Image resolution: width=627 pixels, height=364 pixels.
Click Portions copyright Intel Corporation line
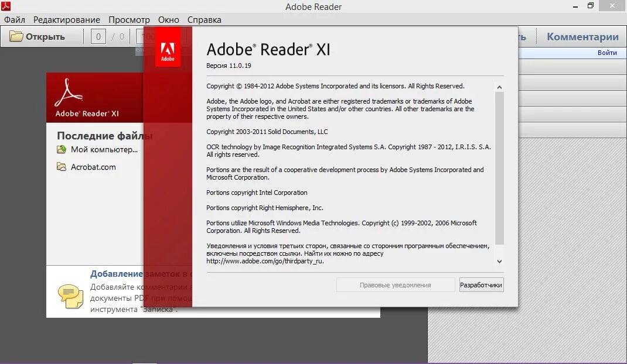(257, 193)
